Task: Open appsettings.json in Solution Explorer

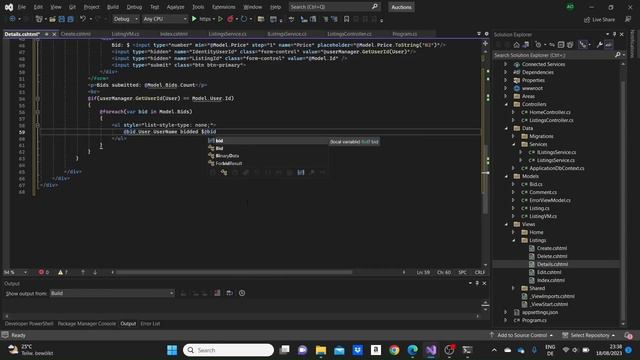Action: tap(540, 312)
